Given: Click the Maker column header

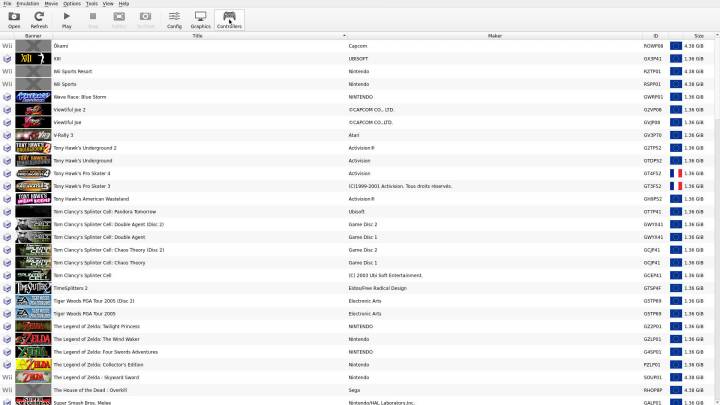Looking at the screenshot, I should tap(495, 36).
